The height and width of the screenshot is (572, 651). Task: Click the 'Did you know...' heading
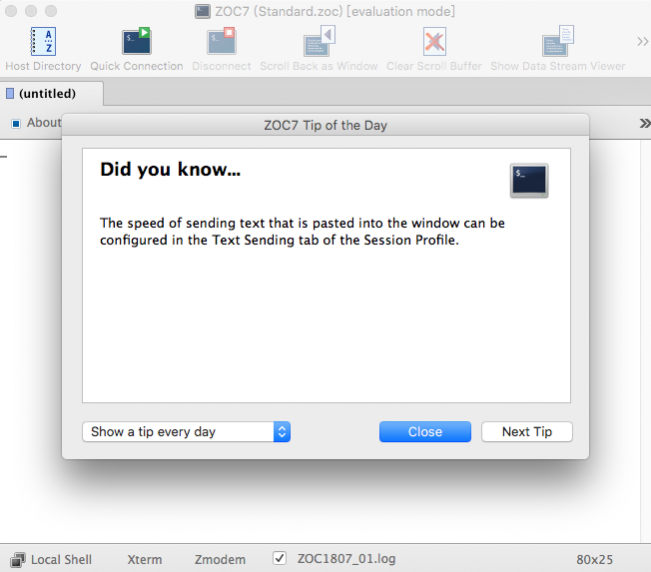click(170, 169)
